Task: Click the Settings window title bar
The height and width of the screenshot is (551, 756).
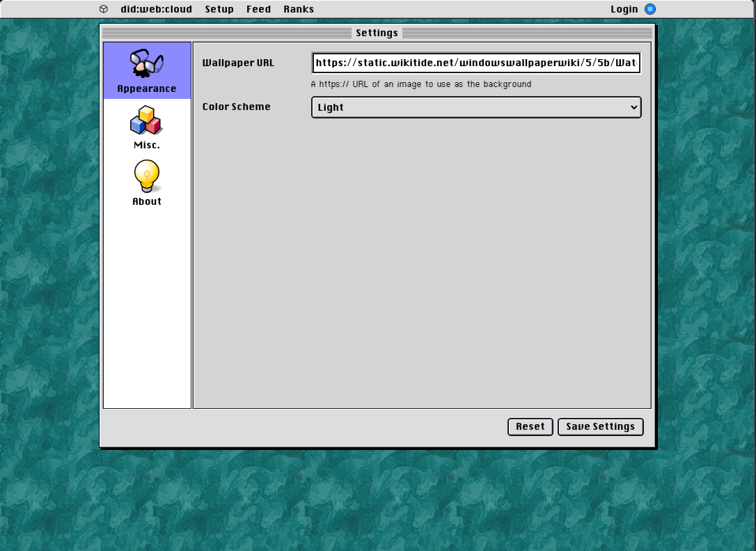Action: click(x=377, y=33)
